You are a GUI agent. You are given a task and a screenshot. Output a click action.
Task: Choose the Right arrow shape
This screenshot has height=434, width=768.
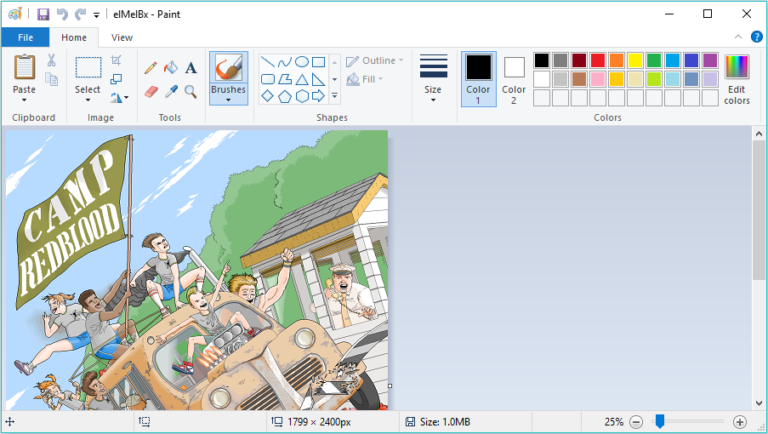318,96
